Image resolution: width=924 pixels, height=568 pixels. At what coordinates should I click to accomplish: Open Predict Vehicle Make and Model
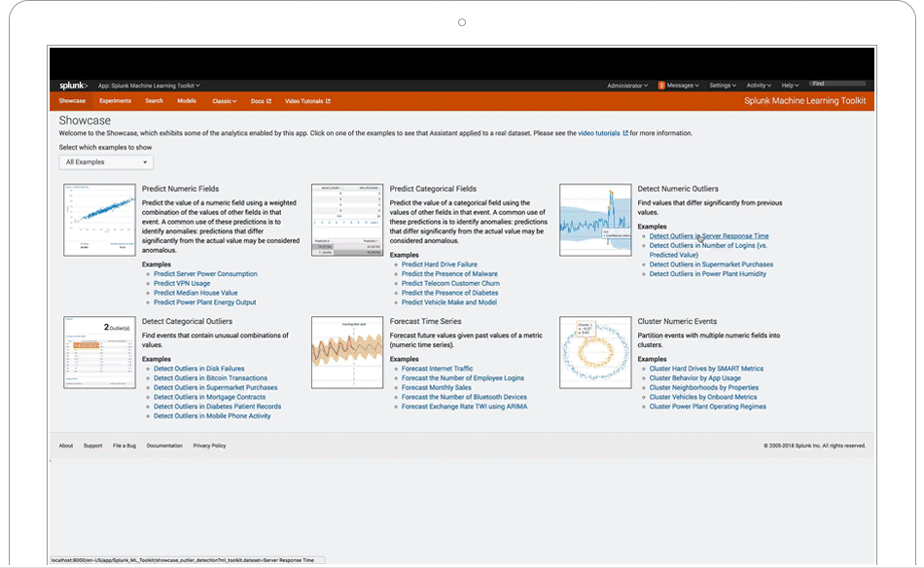449,302
